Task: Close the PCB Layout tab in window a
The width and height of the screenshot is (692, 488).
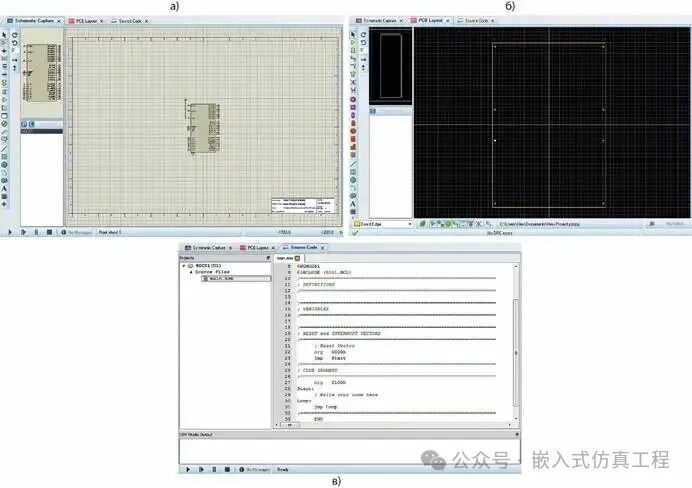Action: (102, 21)
